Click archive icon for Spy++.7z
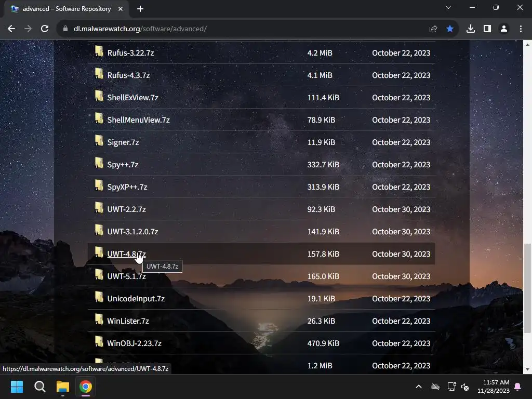532x399 pixels. tap(99, 163)
